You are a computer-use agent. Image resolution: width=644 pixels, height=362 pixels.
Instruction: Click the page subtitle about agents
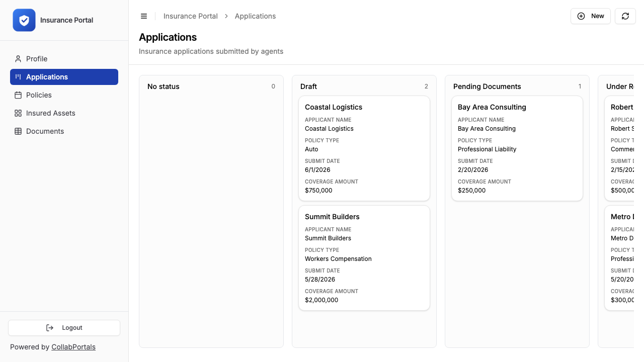tap(211, 51)
